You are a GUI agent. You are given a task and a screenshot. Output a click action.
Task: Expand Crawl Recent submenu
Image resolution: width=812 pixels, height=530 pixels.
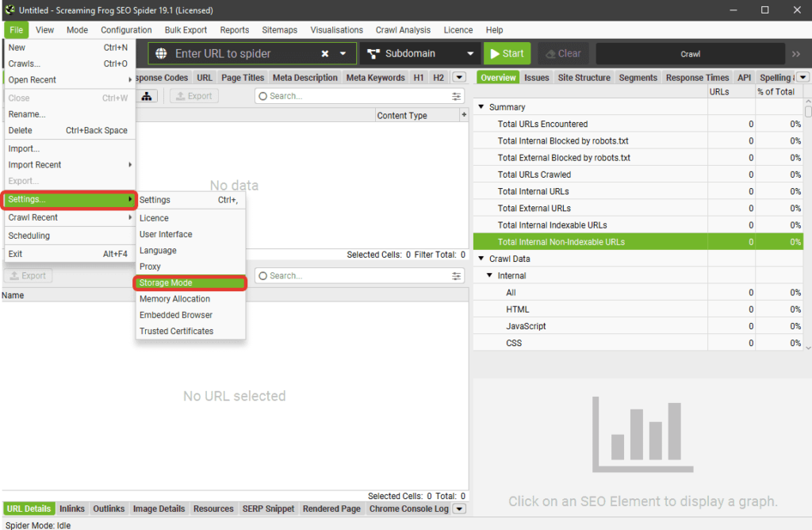70,217
